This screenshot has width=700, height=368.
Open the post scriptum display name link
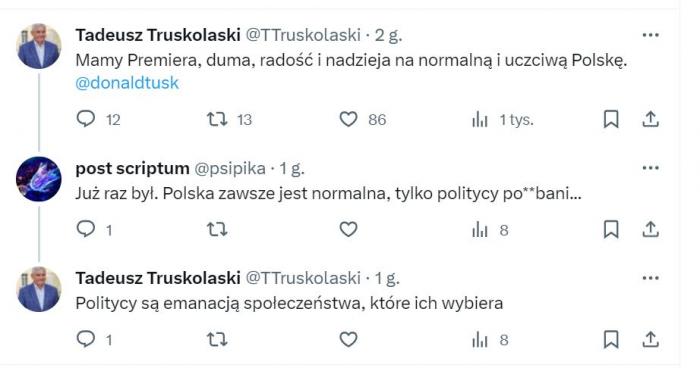[133, 168]
